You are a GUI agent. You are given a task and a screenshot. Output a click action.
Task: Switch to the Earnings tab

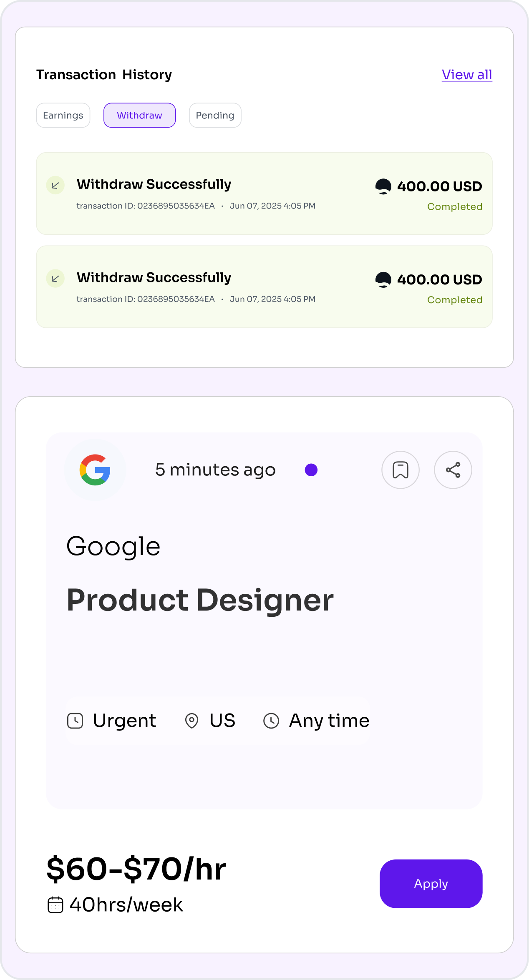point(63,115)
